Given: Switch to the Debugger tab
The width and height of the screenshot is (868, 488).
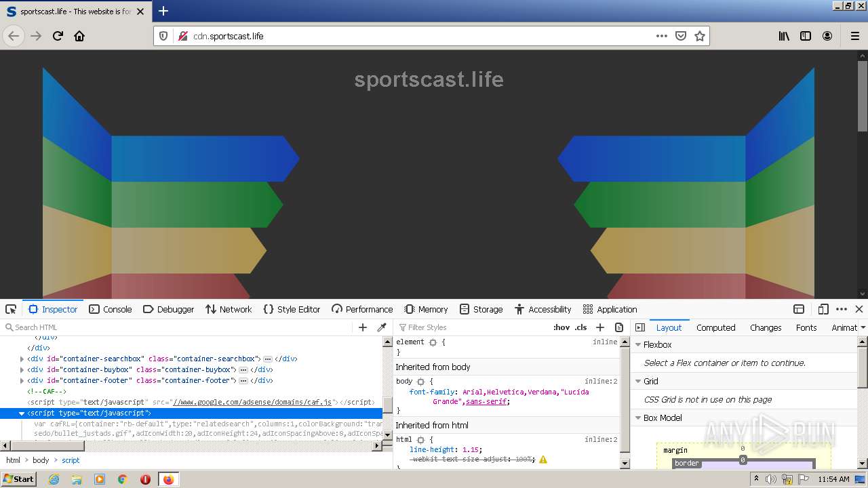Looking at the screenshot, I should (x=169, y=309).
